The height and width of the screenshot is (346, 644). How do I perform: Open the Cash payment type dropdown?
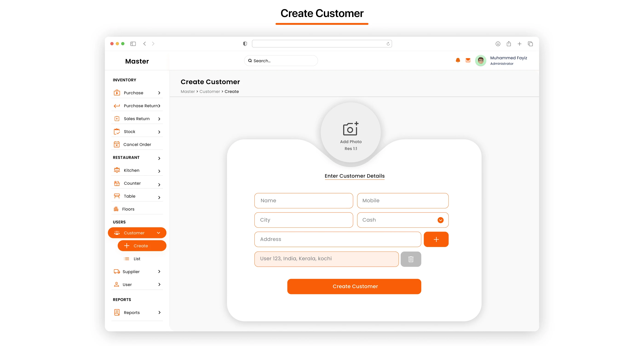click(440, 220)
